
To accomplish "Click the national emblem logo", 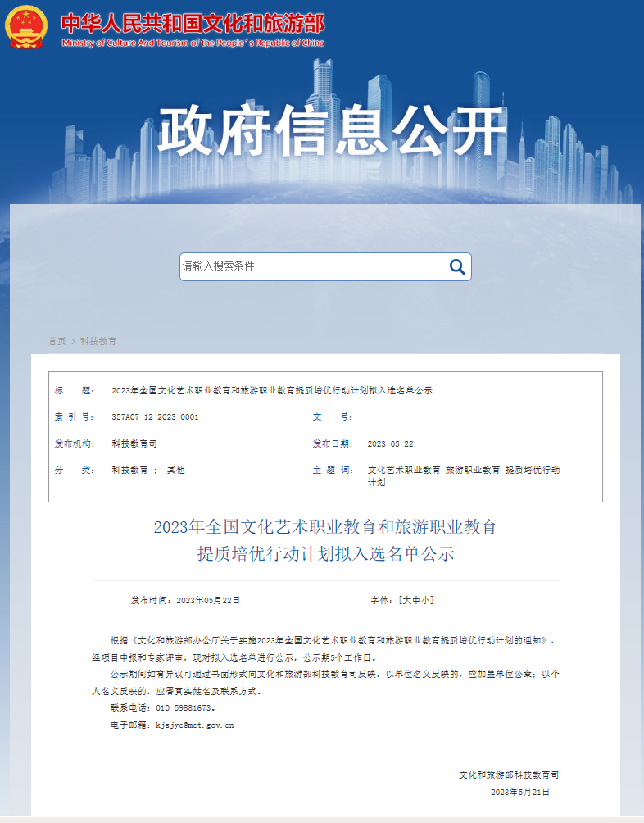I will tap(27, 27).
